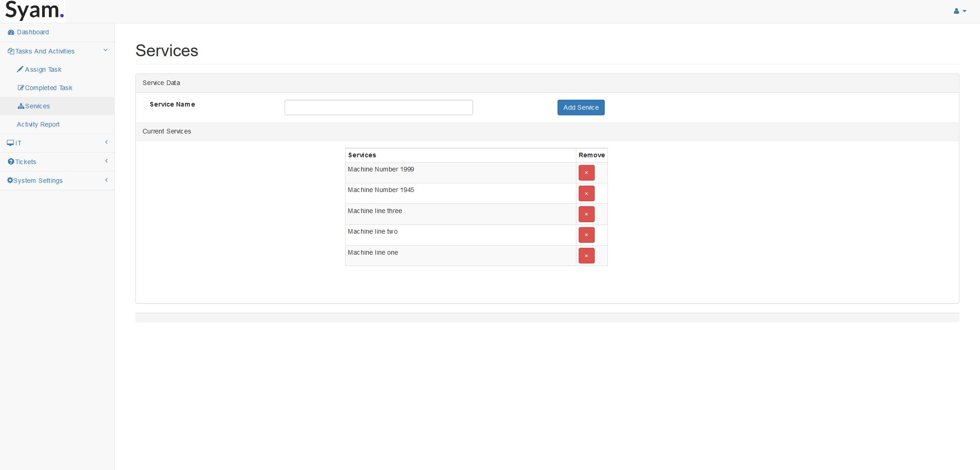This screenshot has width=980, height=470.
Task: Click the Machine Number 1999 row text
Action: (381, 169)
